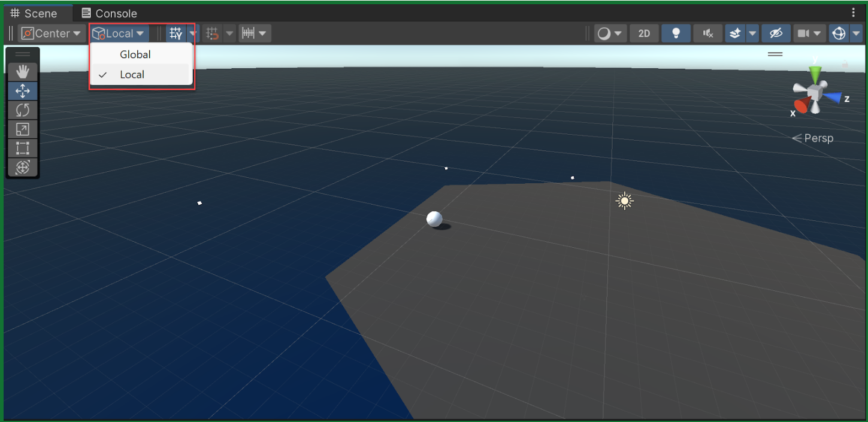Click the Directional Light sun icon
This screenshot has width=868, height=422.
[625, 201]
